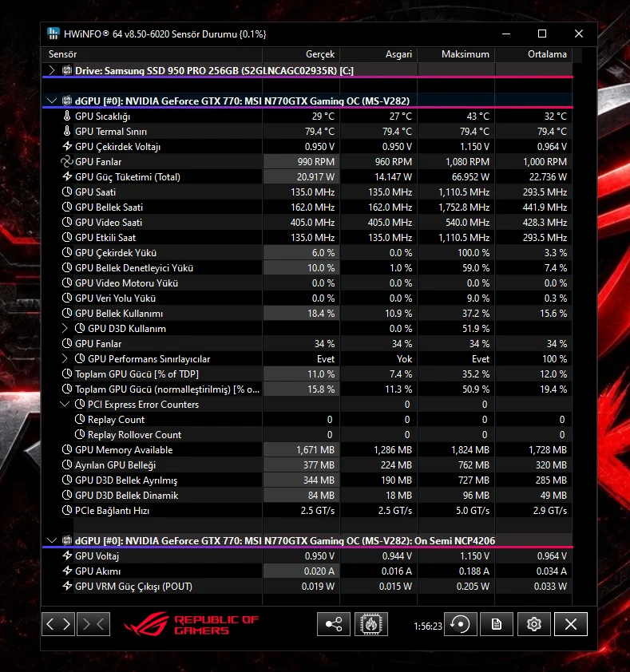Click the Asgari column header

(378, 54)
